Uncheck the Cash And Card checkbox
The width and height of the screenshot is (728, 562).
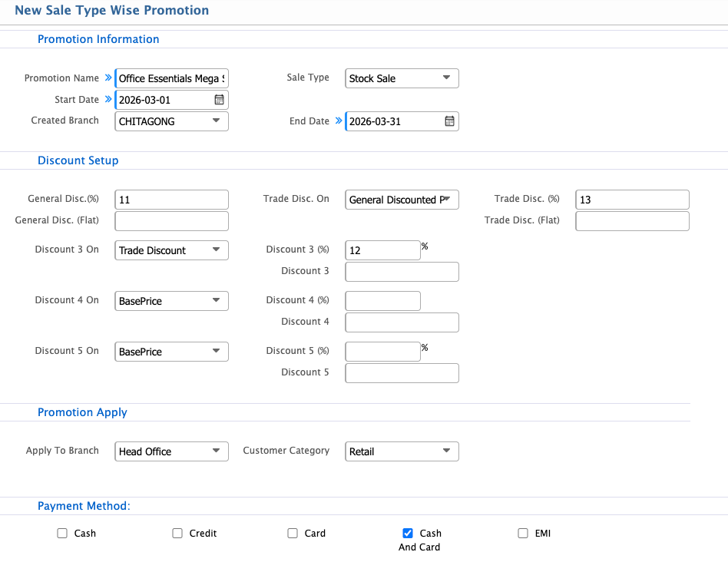(408, 534)
